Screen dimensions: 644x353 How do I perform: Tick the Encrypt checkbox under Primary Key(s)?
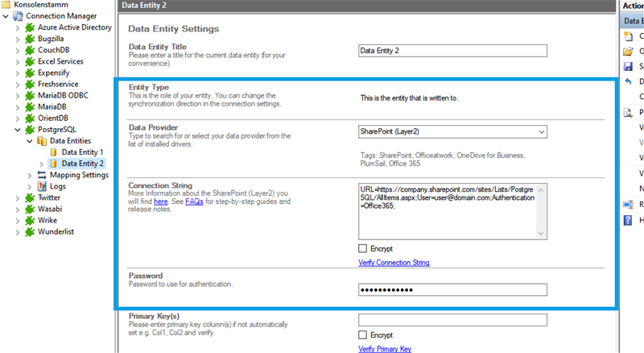[x=363, y=334]
